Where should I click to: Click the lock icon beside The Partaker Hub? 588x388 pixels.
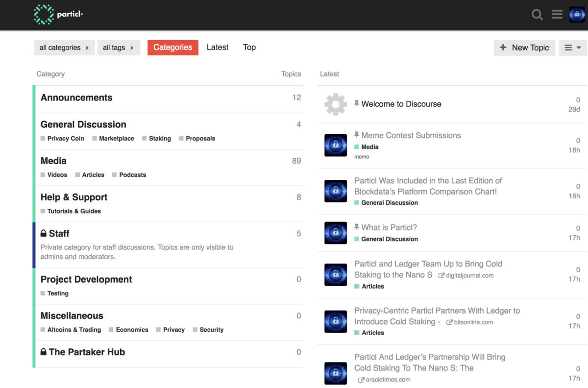[44, 352]
